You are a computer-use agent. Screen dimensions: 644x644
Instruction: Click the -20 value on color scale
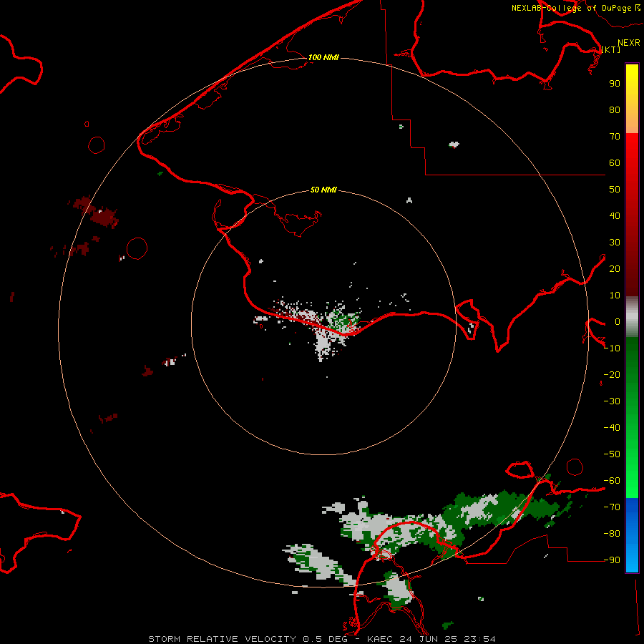point(612,374)
